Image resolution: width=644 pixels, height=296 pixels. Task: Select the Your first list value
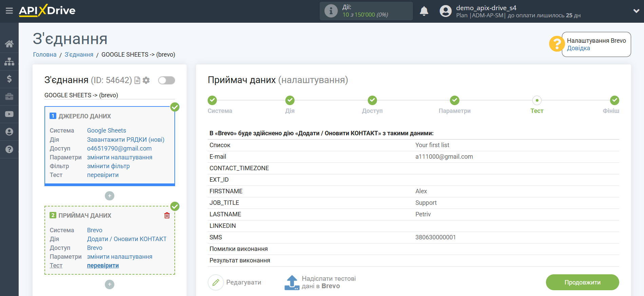click(432, 145)
